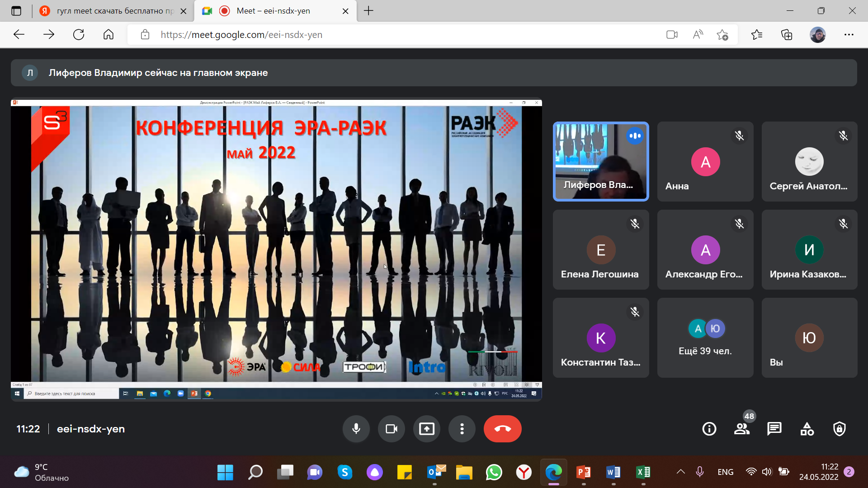
Task: Open the three-dot more options menu
Action: 462,428
